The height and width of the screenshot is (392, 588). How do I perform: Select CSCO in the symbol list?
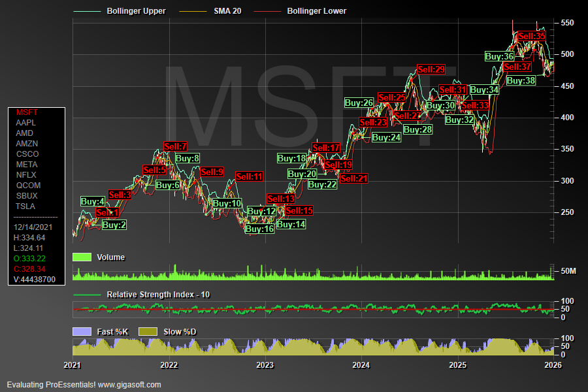27,154
